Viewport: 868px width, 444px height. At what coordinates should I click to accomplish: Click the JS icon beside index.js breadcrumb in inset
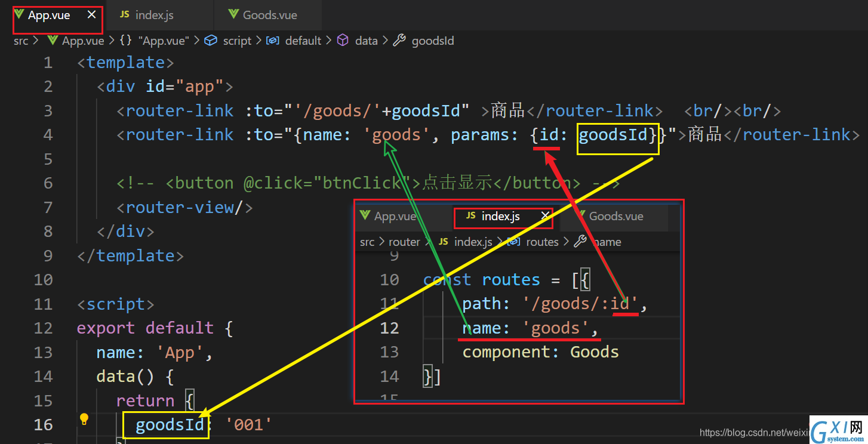444,242
